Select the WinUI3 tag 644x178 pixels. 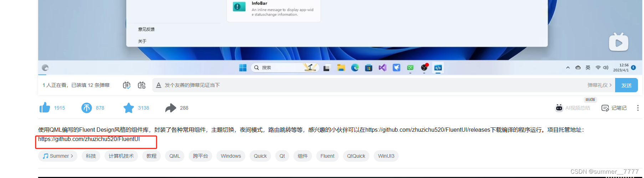pyautogui.click(x=386, y=156)
